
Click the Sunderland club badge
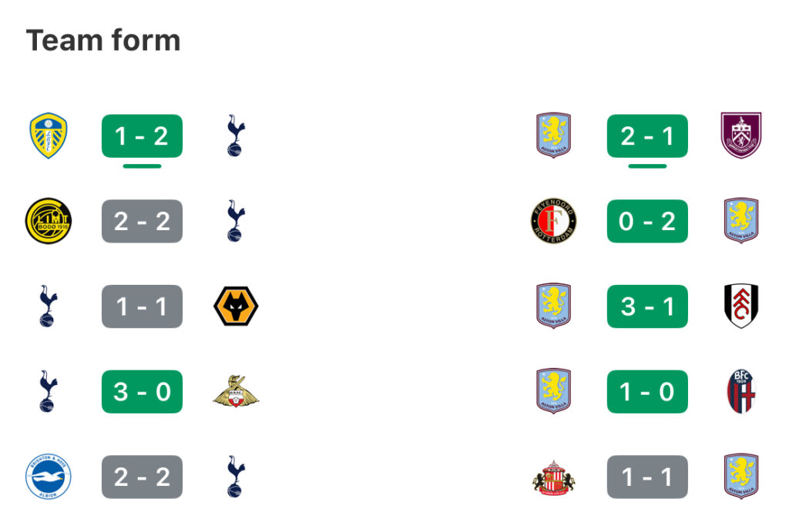[553, 477]
